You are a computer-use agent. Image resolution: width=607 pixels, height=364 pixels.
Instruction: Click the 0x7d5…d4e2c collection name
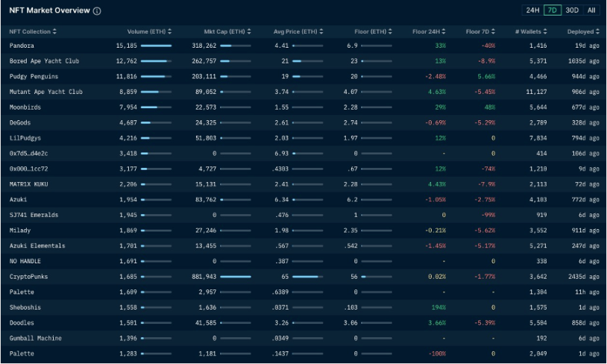[28, 154]
